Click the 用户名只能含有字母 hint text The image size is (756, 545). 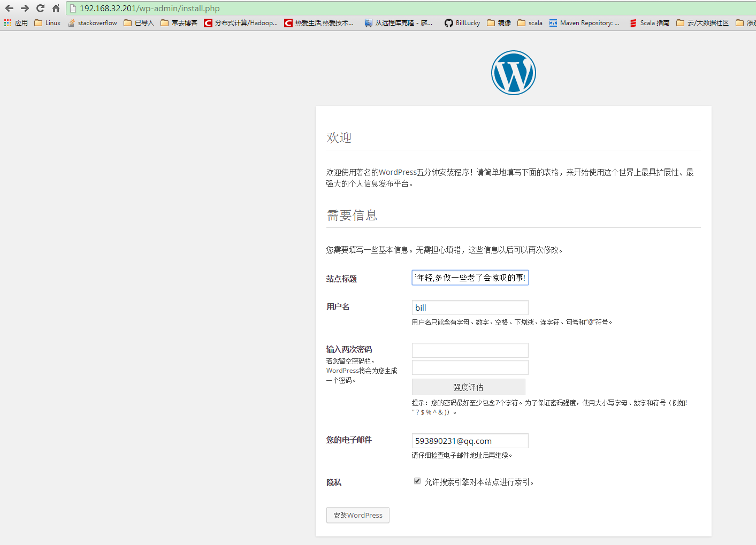[x=512, y=322]
